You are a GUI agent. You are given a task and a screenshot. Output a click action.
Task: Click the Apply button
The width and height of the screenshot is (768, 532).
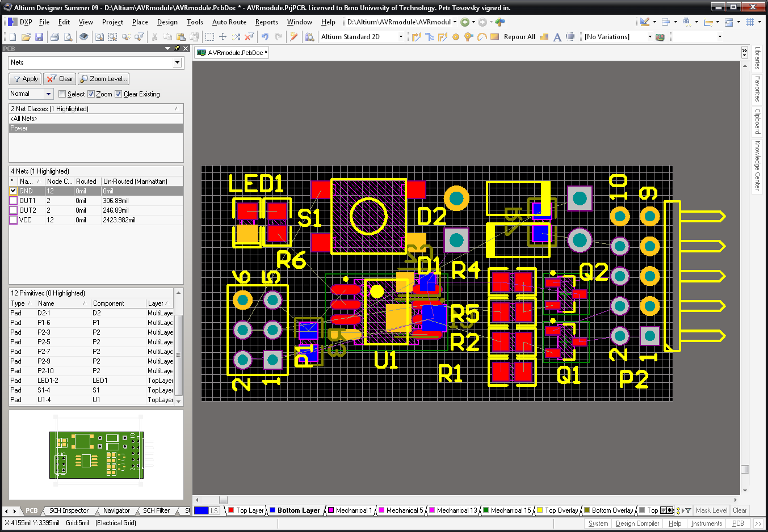pyautogui.click(x=25, y=79)
